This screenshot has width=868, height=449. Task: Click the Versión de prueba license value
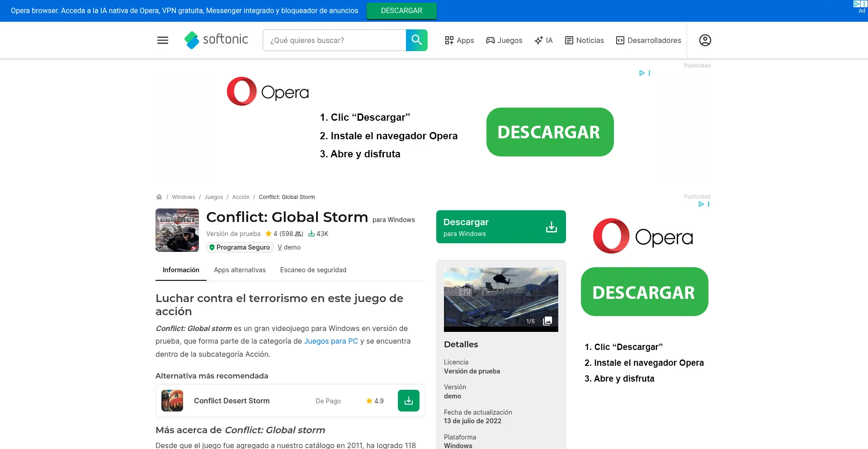click(472, 371)
